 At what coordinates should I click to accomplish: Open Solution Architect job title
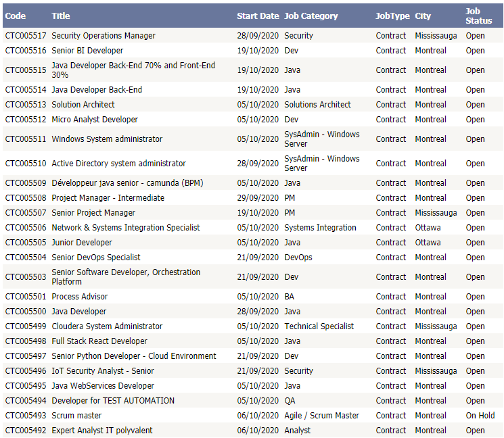coord(83,104)
